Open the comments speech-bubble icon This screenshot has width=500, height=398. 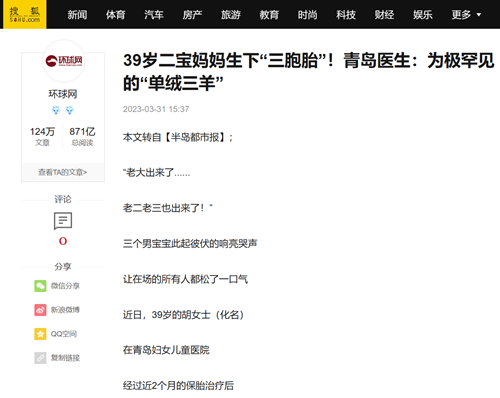[63, 221]
